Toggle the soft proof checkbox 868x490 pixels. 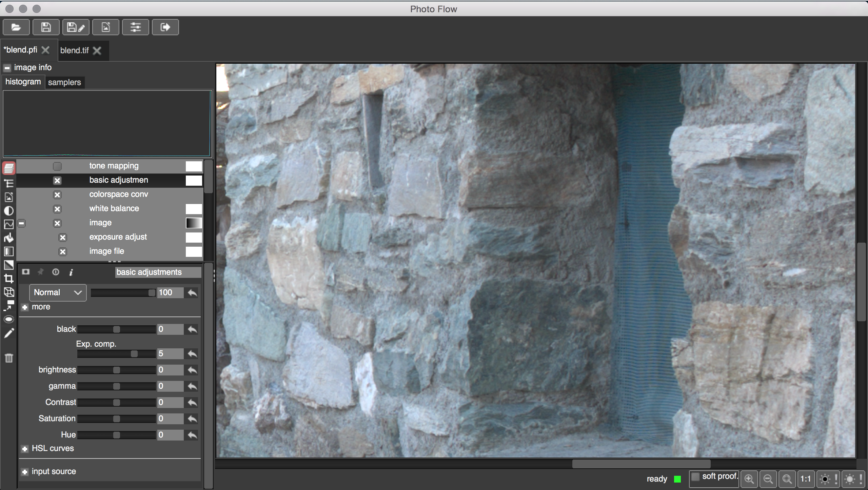point(695,476)
